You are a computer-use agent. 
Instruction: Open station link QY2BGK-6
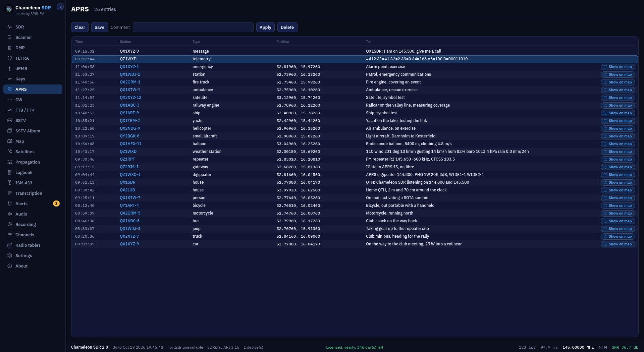point(129,136)
